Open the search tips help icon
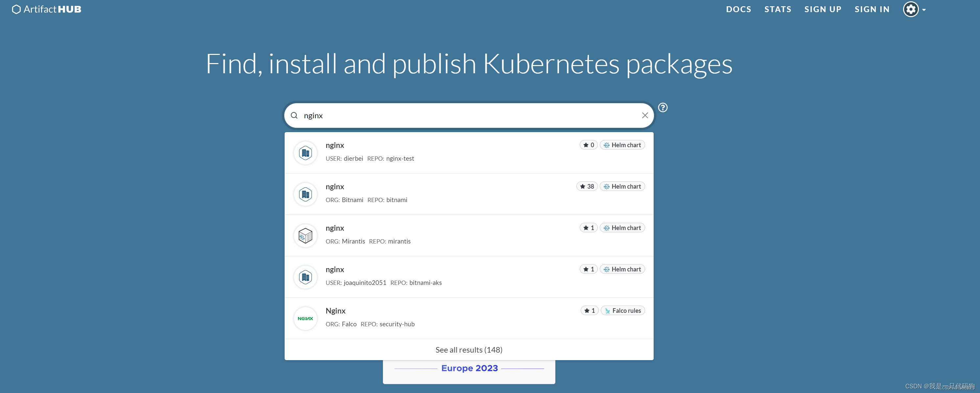 (x=663, y=108)
